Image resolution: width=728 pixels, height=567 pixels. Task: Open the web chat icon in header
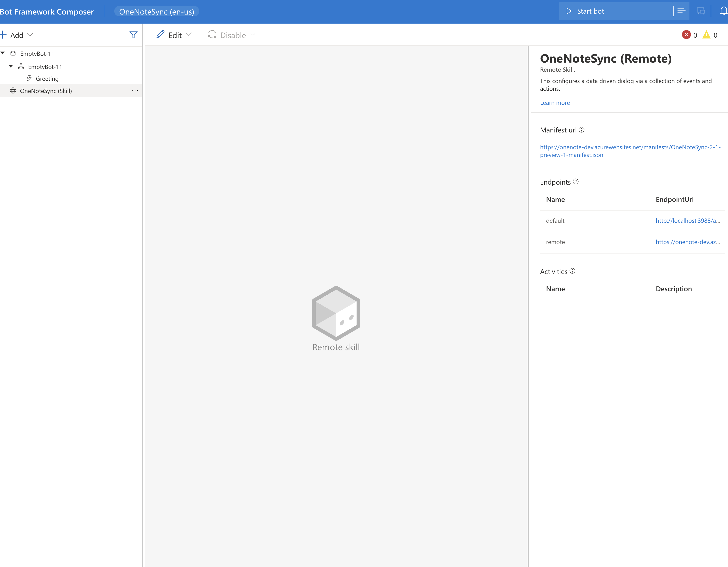point(701,11)
